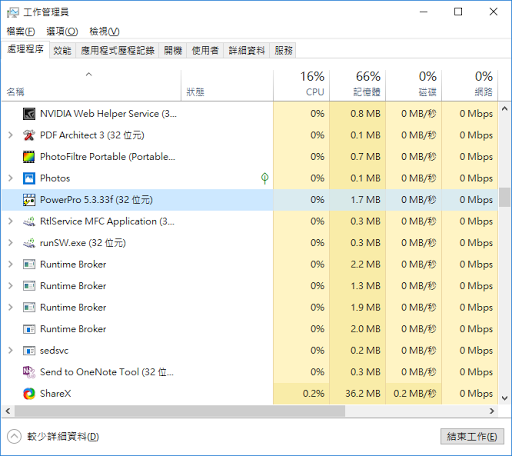Expand the PDF Architect 3 process group

[10, 135]
